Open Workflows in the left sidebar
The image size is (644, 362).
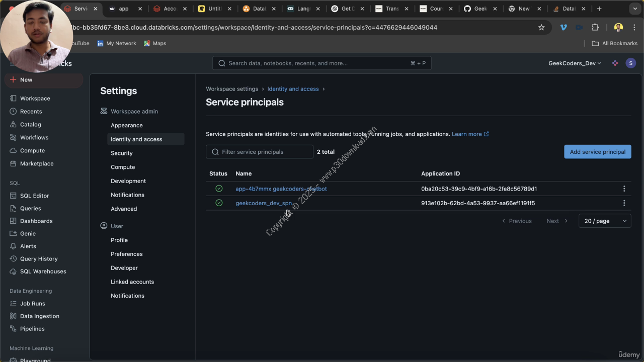tap(34, 138)
